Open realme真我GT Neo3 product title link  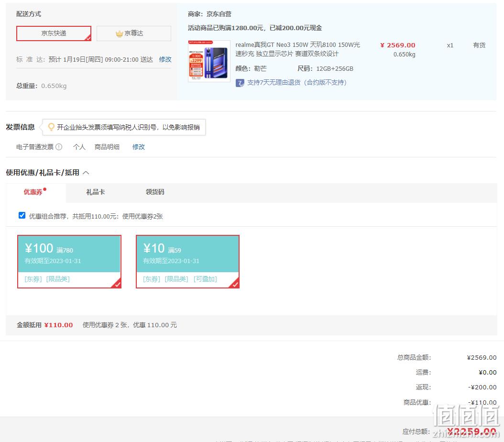click(x=297, y=49)
